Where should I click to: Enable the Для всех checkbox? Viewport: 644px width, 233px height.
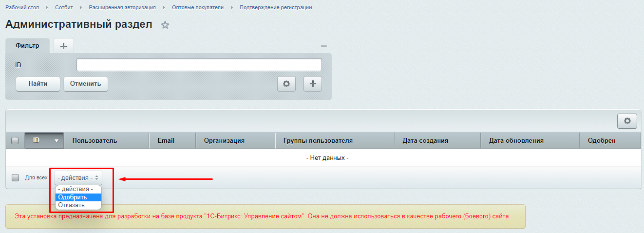pyautogui.click(x=15, y=177)
